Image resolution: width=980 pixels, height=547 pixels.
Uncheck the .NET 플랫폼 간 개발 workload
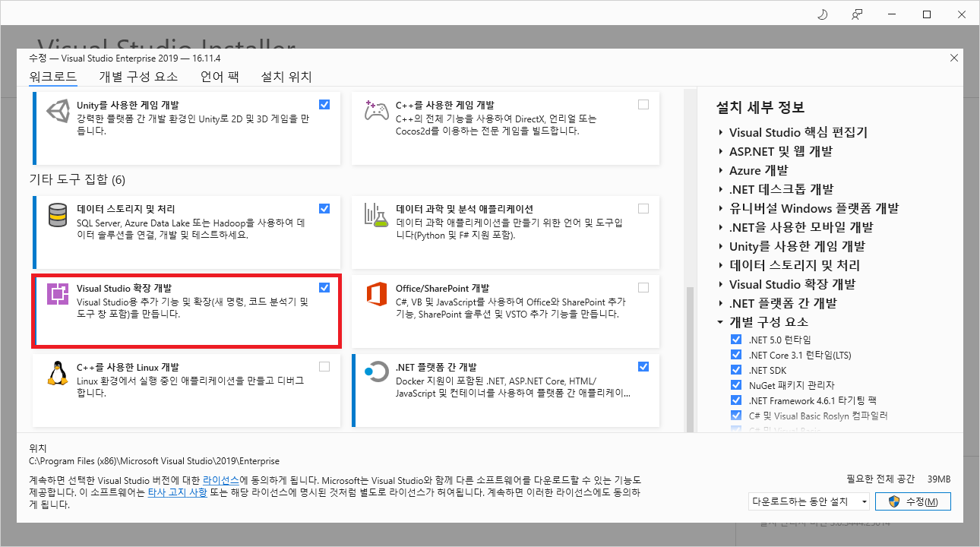[643, 366]
